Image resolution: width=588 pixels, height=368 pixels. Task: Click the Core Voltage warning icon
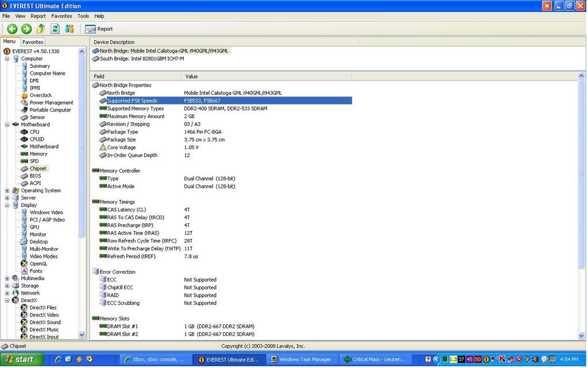[x=103, y=148]
